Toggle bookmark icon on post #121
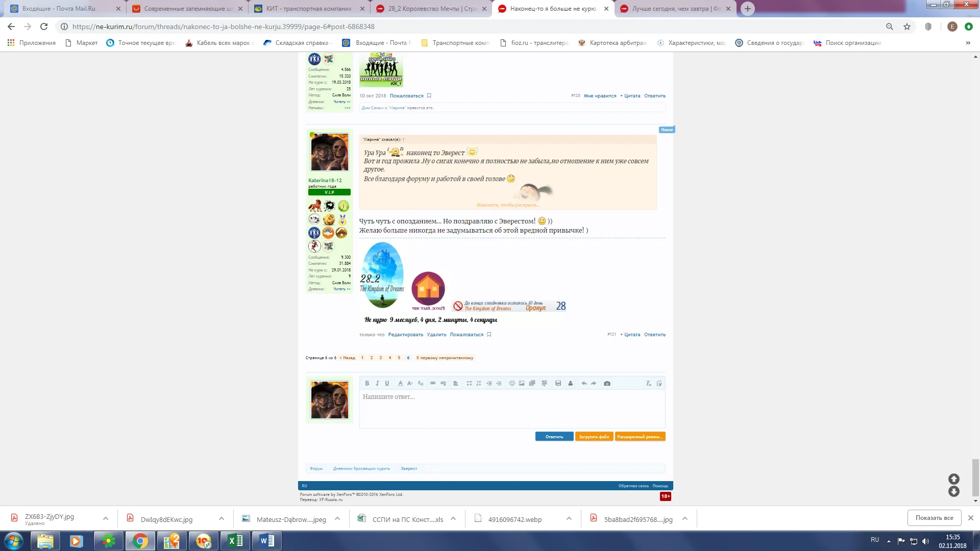 click(489, 335)
